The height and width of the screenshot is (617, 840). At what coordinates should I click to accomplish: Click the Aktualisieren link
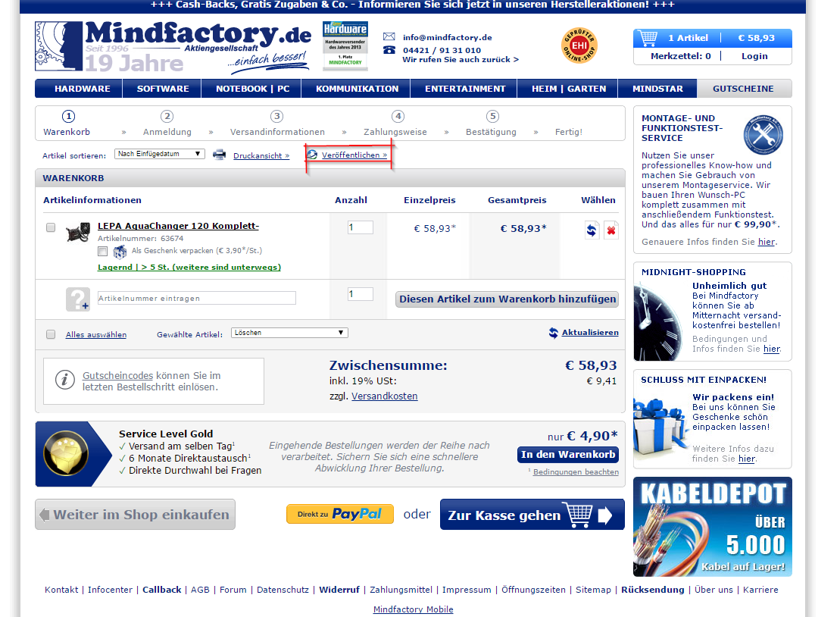point(590,332)
